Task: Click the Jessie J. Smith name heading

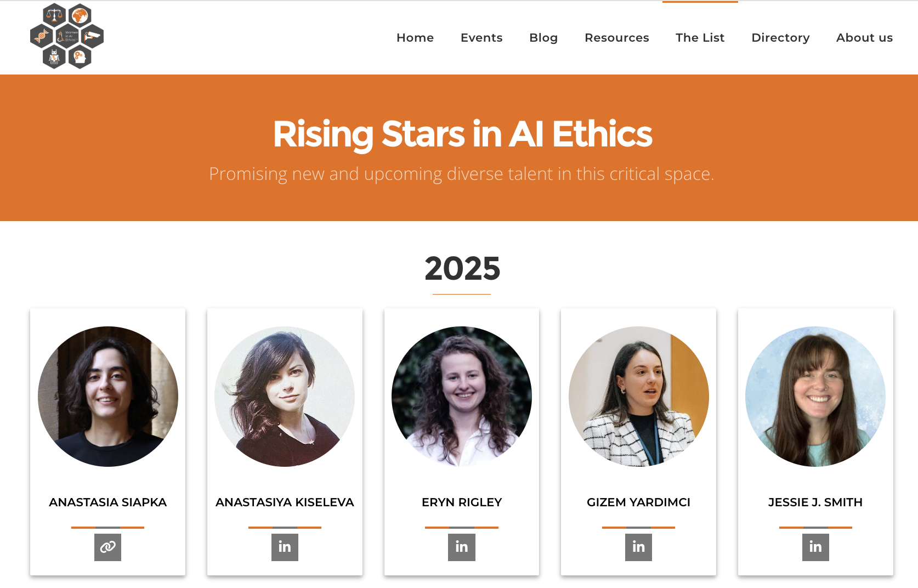Action: pos(815,502)
